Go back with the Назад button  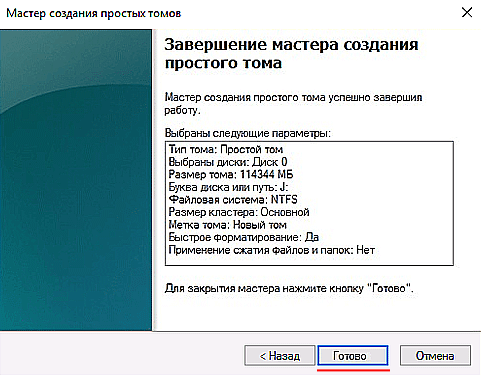coord(280,356)
